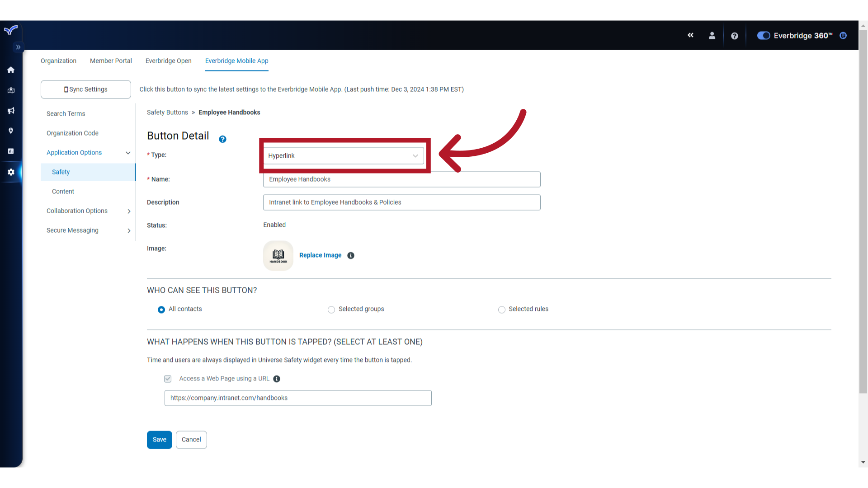The width and height of the screenshot is (868, 488).
Task: Click the Sync Settings button
Action: tap(86, 89)
